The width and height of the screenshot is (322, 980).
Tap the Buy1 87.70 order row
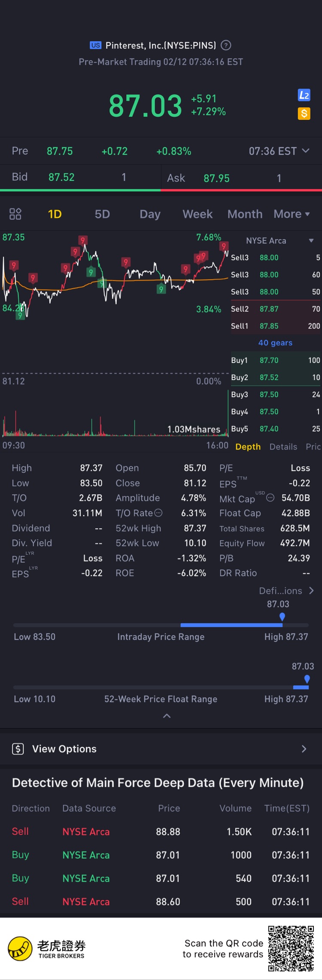tap(276, 360)
